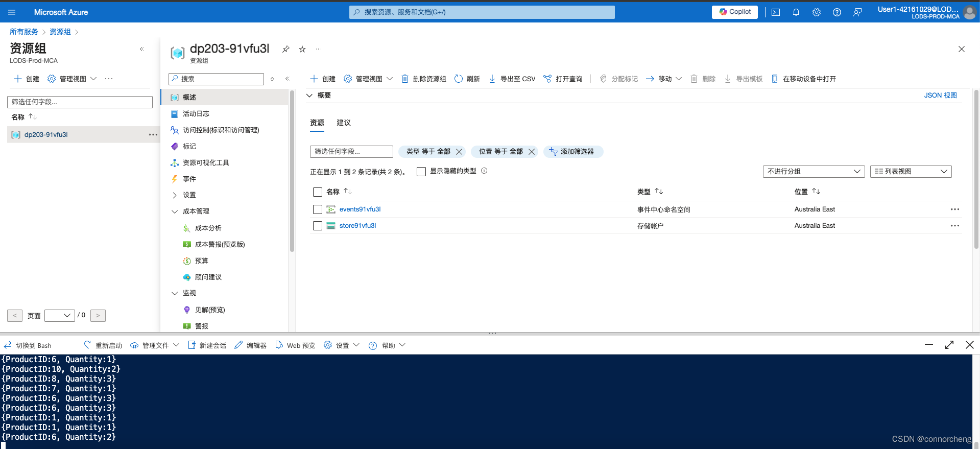Image resolution: width=980 pixels, height=449 pixels.
Task: Select checkbox for events91vfu3l row
Action: pyautogui.click(x=318, y=209)
